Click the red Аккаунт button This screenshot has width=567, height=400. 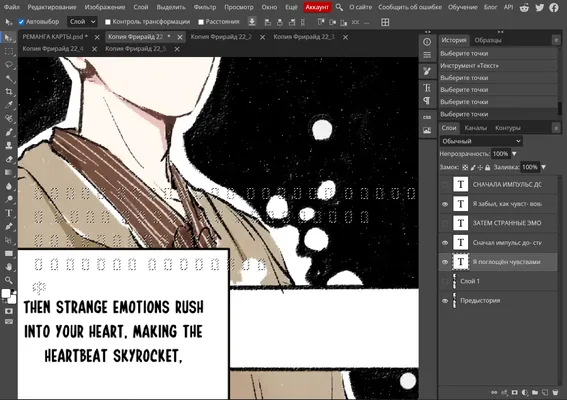point(317,7)
